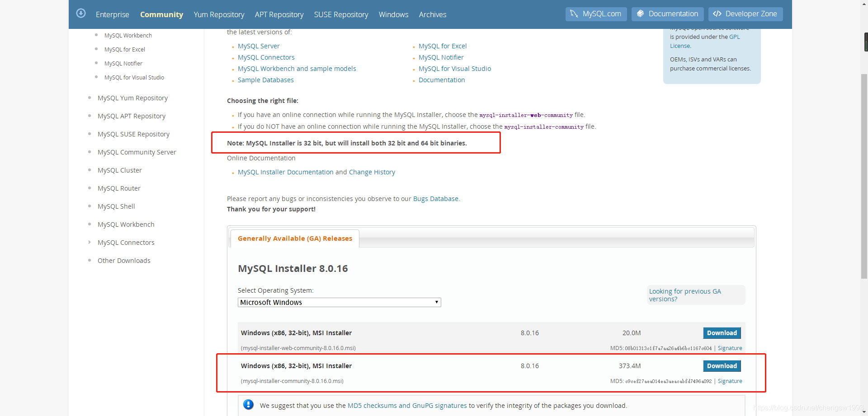Open the Microsoft Windows operating system dropdown
Image resolution: width=868 pixels, height=416 pixels.
pyautogui.click(x=339, y=302)
